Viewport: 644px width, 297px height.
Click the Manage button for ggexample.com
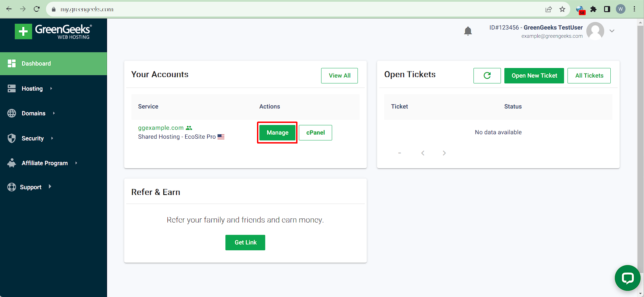click(277, 133)
